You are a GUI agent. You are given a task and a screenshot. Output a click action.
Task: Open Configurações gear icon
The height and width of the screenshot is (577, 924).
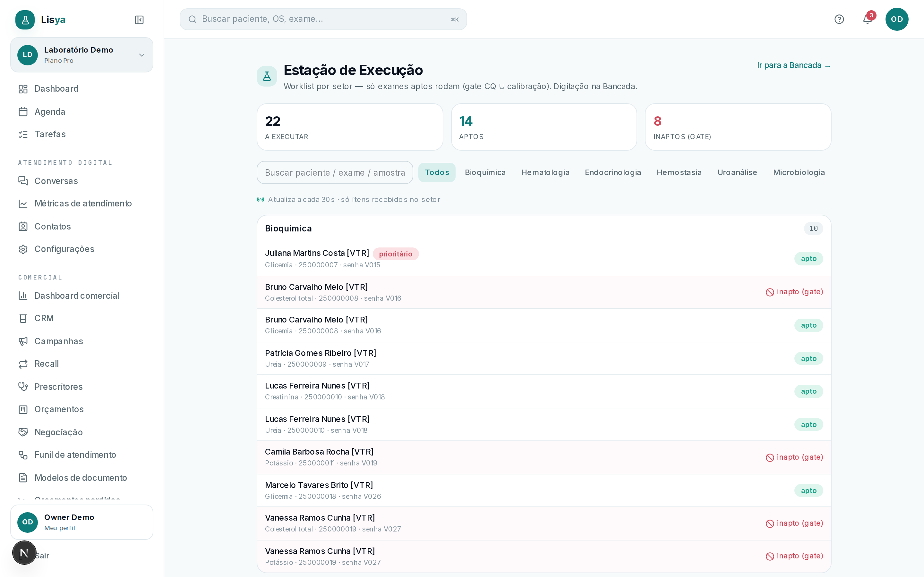(x=23, y=249)
